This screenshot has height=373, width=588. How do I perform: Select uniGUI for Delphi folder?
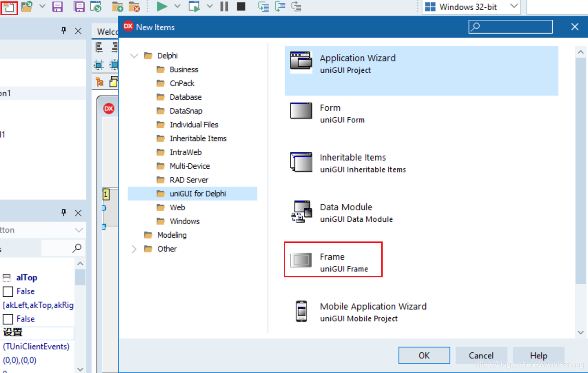point(192,194)
